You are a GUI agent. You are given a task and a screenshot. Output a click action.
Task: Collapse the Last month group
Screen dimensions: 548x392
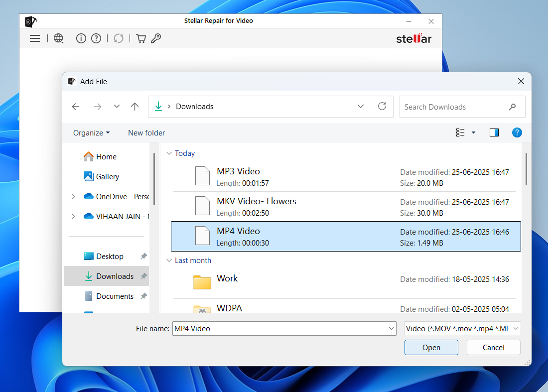pyautogui.click(x=169, y=261)
